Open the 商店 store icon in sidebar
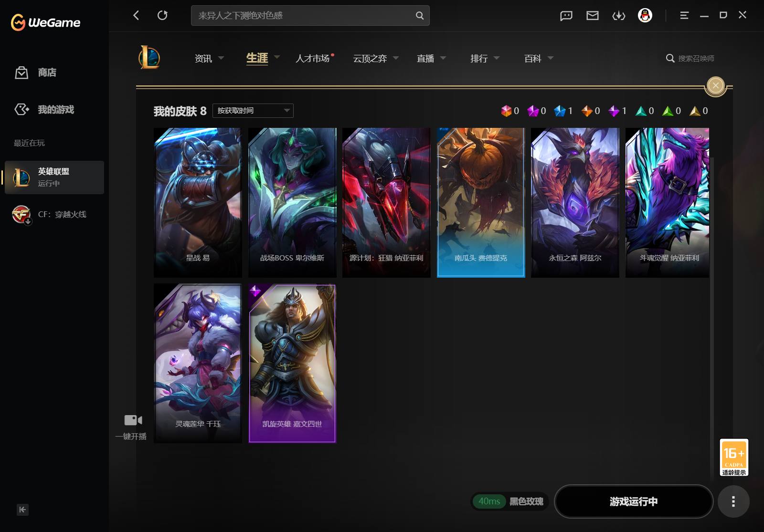This screenshot has width=764, height=532. coord(21,73)
